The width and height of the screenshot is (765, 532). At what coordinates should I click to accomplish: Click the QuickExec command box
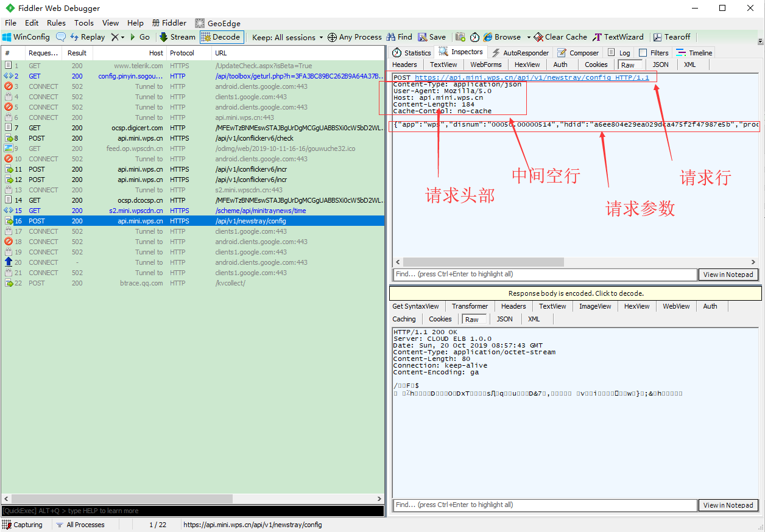pos(192,511)
